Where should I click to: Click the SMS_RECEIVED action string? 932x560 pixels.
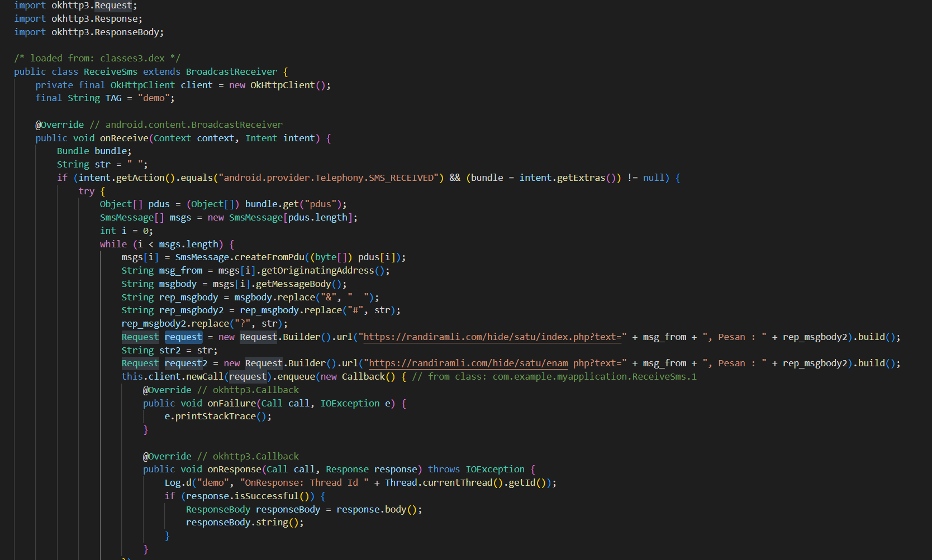tap(329, 178)
